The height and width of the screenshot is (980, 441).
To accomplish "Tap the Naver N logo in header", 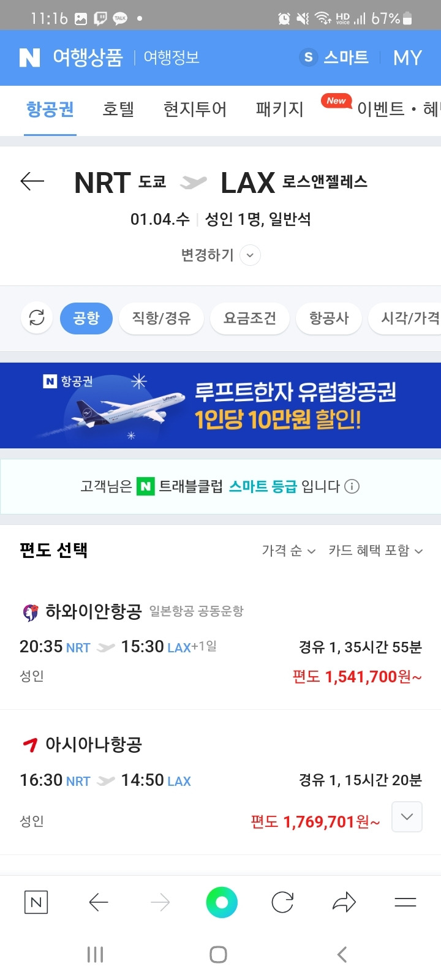I will pos(29,58).
